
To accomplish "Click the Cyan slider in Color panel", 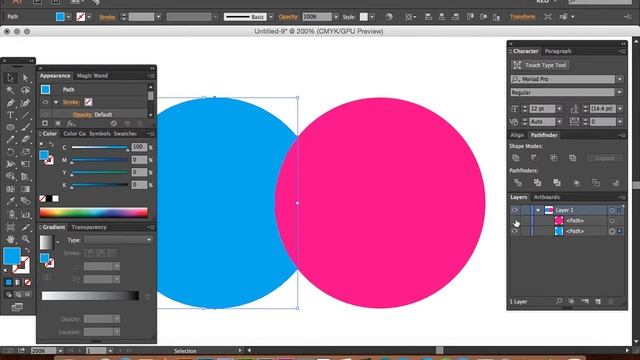I will pos(100,147).
